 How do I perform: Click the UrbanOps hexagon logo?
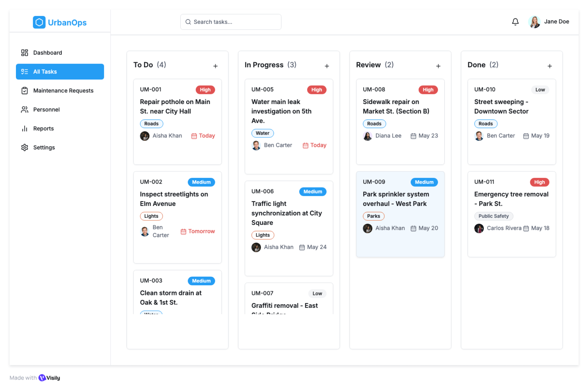click(x=39, y=22)
